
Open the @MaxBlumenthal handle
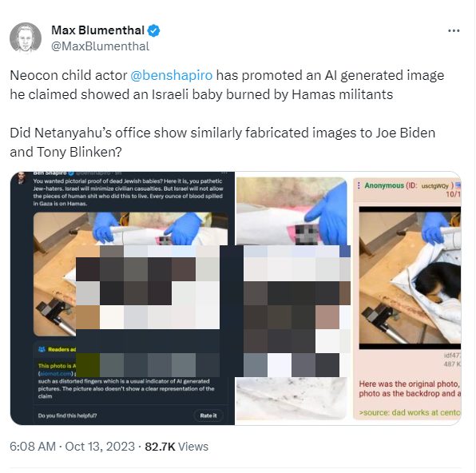coord(100,46)
